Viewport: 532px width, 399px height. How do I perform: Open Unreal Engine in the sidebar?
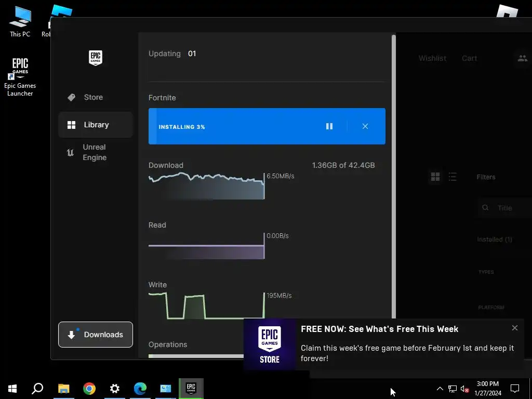coord(96,152)
